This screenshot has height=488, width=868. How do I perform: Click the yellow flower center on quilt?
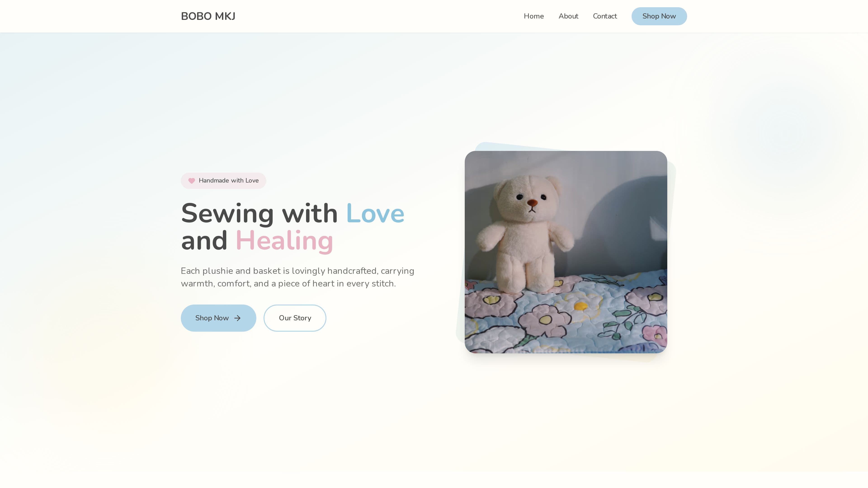[581, 306]
